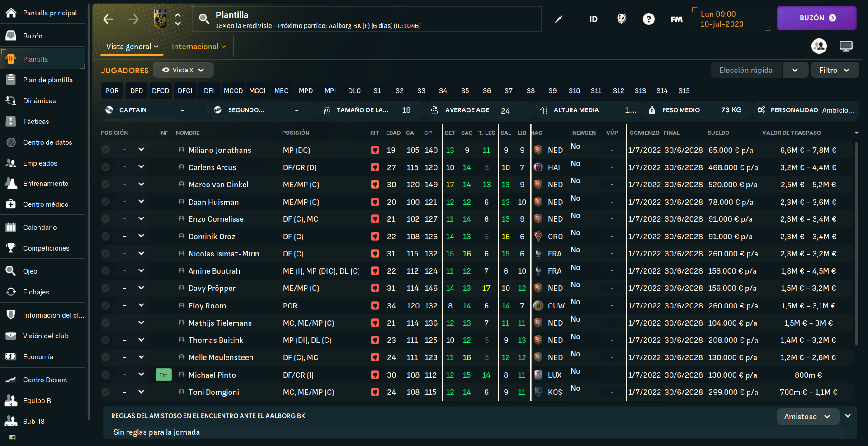Image resolution: width=868 pixels, height=446 pixels.
Task: Click Michael Pinto's Trn status icon
Action: click(x=163, y=375)
